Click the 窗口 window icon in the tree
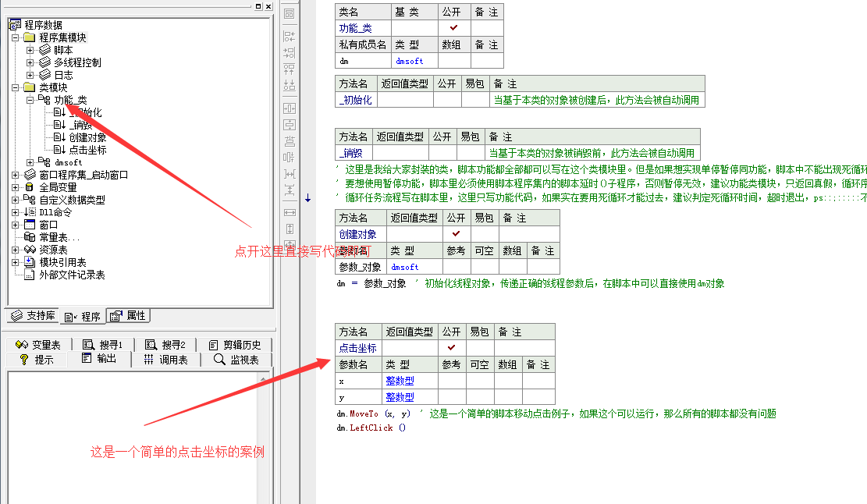This screenshot has height=504, width=867. pos(30,225)
